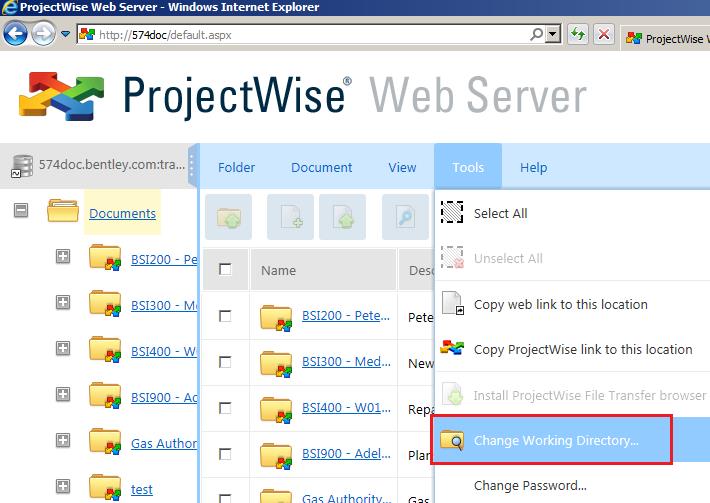This screenshot has width=710, height=503.
Task: Expand the test tree folder
Action: point(63,486)
